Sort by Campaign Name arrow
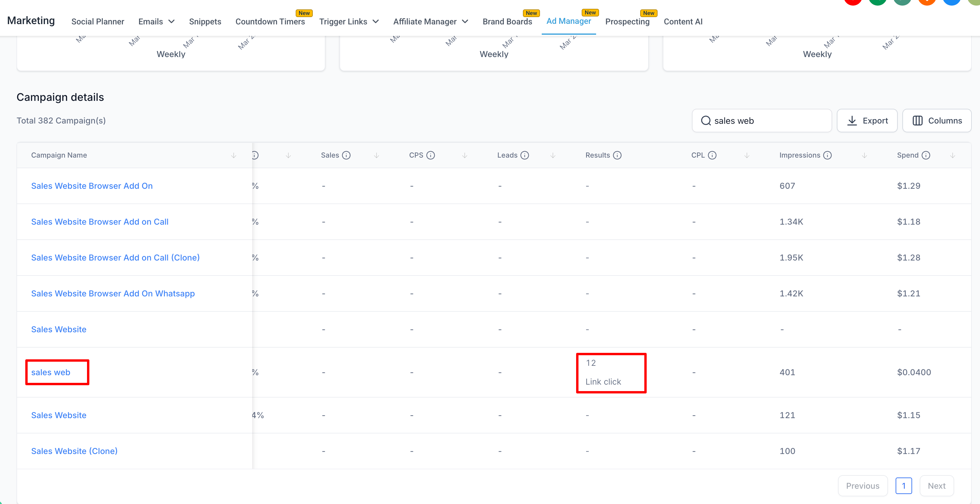This screenshot has width=980, height=504. [x=234, y=155]
